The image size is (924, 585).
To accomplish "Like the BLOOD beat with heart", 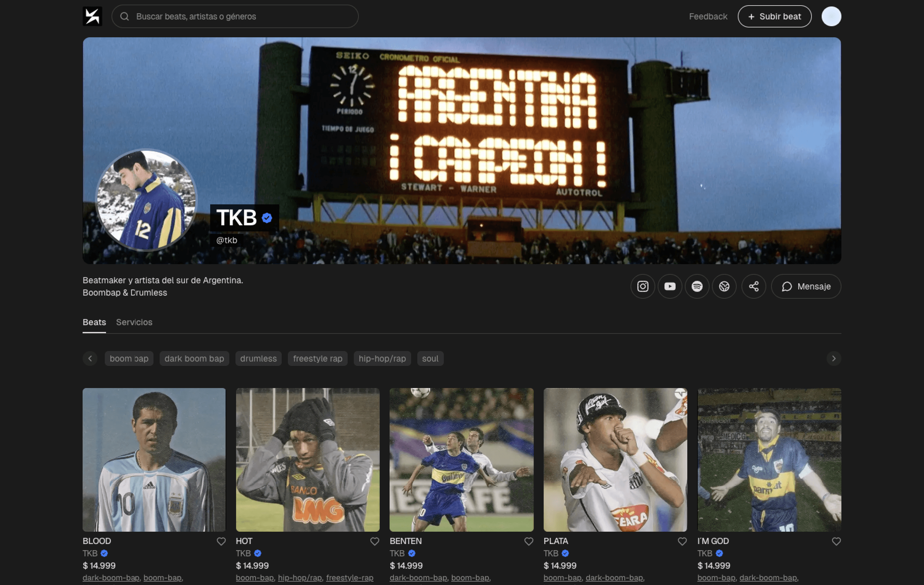I will tap(221, 541).
